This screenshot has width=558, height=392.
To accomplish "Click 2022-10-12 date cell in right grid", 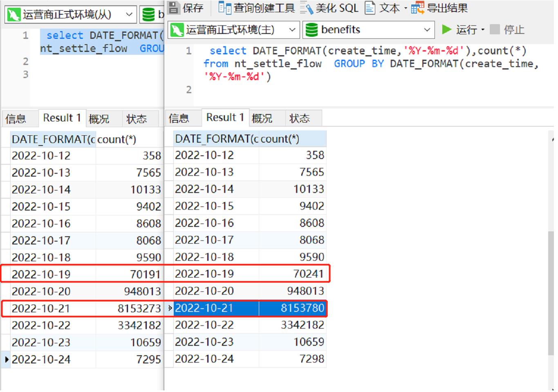I will [217, 155].
